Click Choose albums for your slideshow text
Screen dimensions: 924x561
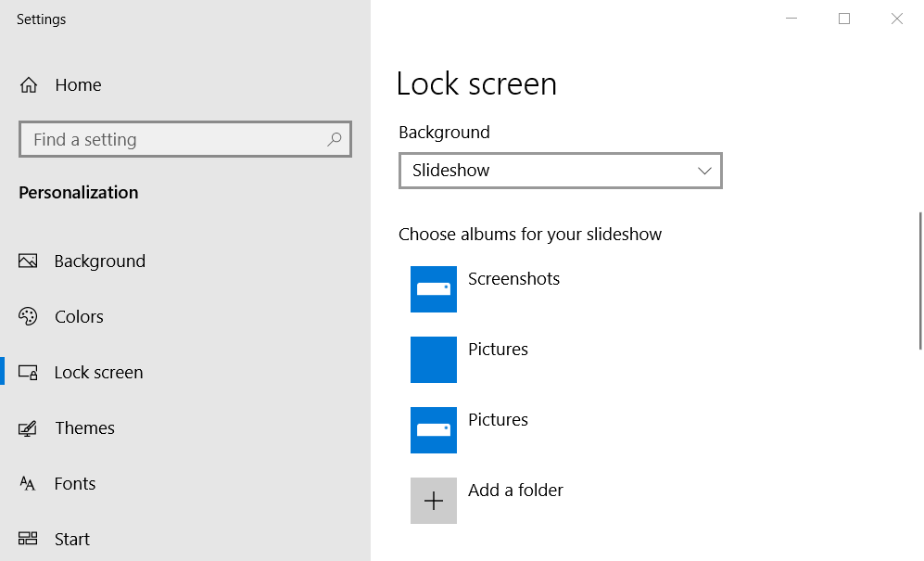click(530, 234)
